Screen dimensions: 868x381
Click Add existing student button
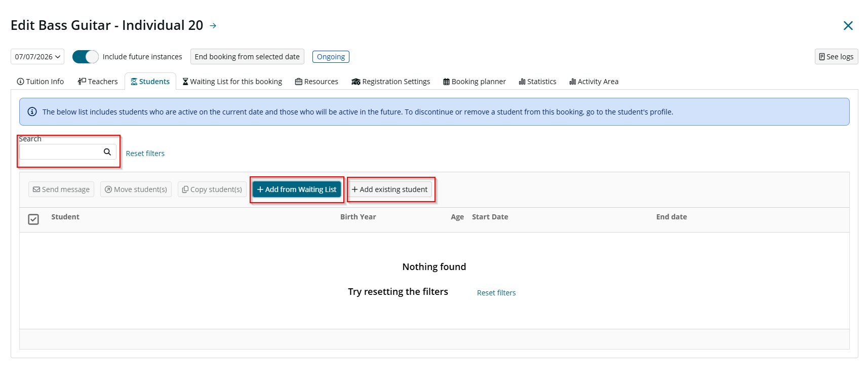click(389, 189)
